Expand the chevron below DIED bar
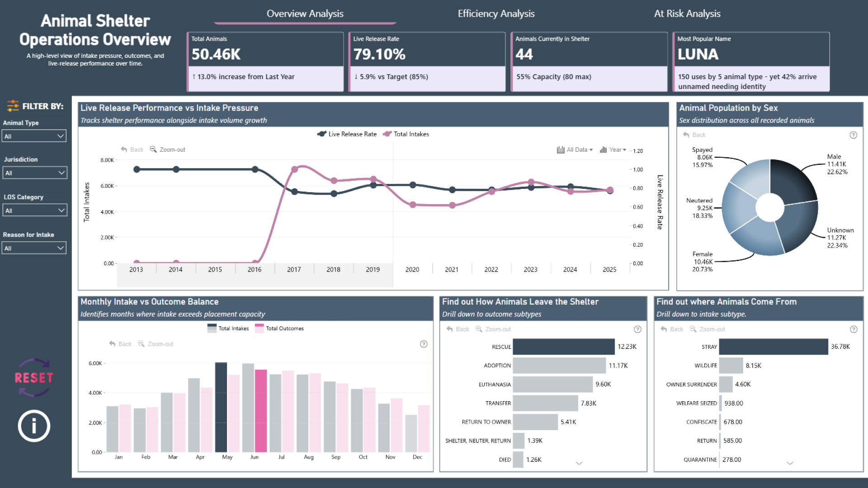The width and height of the screenshot is (868, 488). (579, 463)
